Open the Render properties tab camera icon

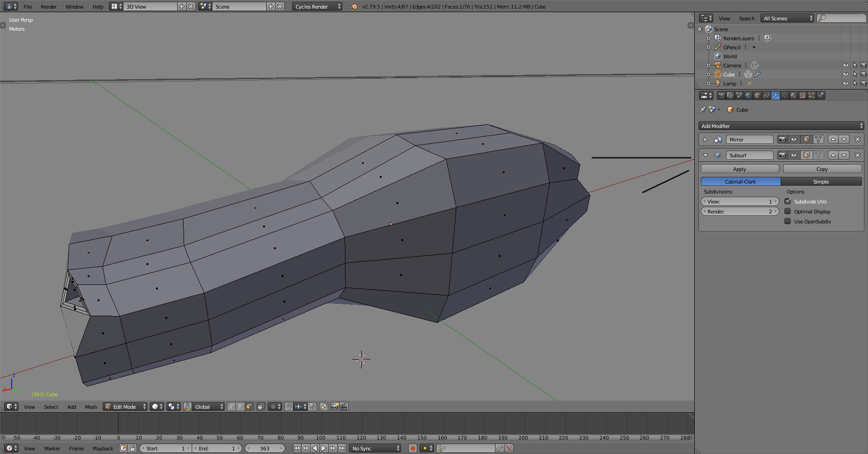pyautogui.click(x=721, y=95)
